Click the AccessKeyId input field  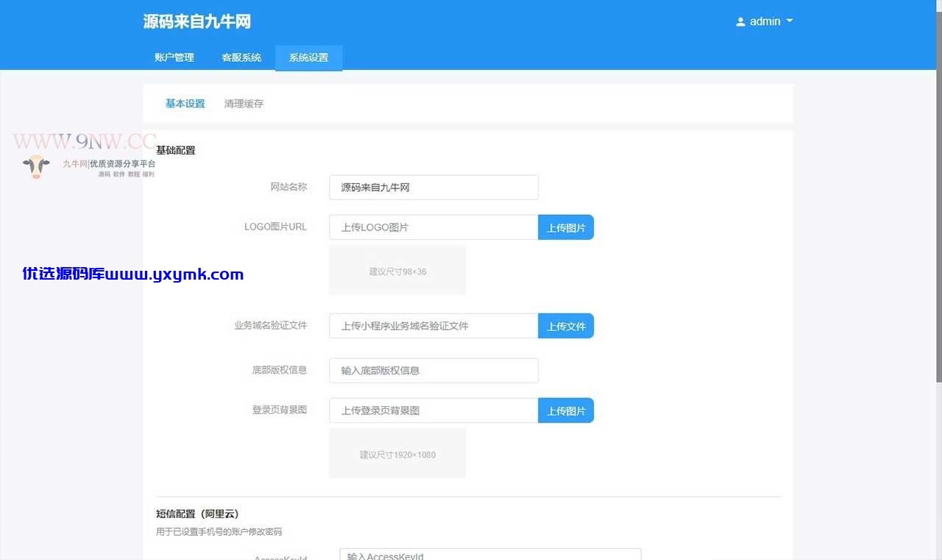[x=490, y=554]
